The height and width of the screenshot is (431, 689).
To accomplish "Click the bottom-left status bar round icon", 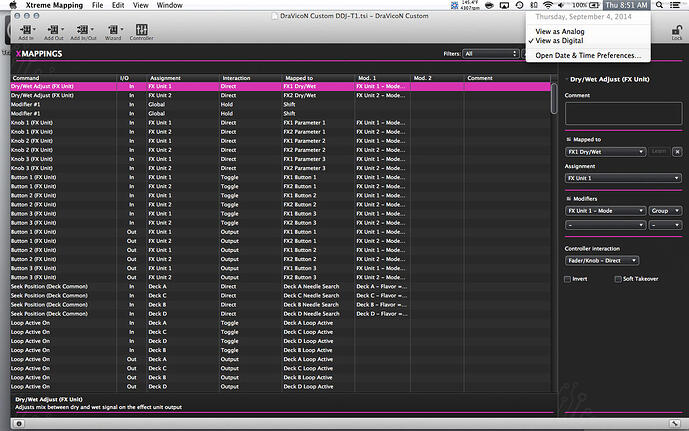I will (19, 424).
